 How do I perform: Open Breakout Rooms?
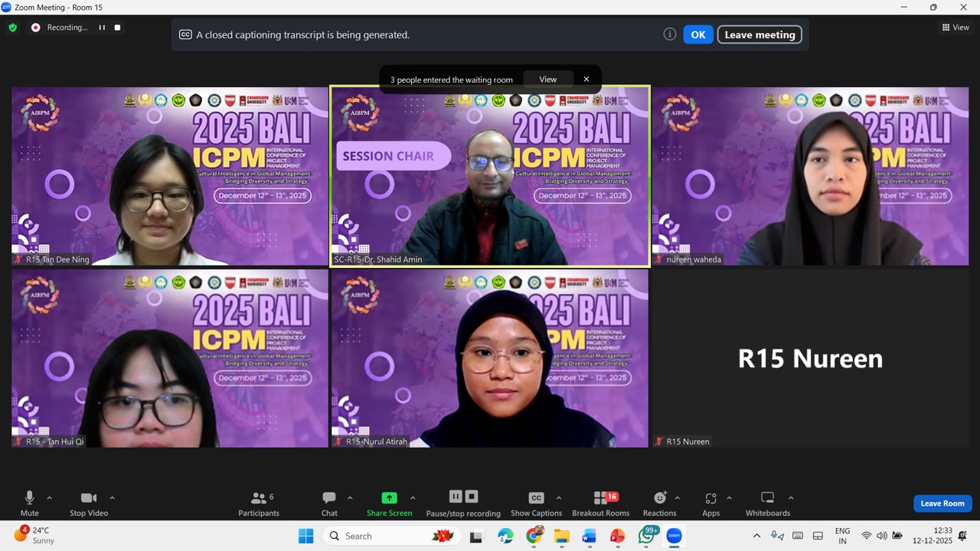[601, 498]
